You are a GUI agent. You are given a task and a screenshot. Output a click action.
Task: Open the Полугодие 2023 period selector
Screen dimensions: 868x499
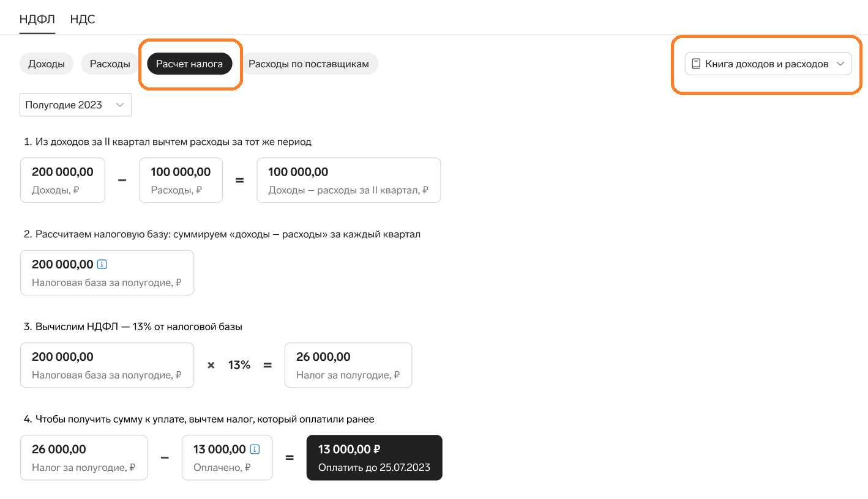point(75,105)
